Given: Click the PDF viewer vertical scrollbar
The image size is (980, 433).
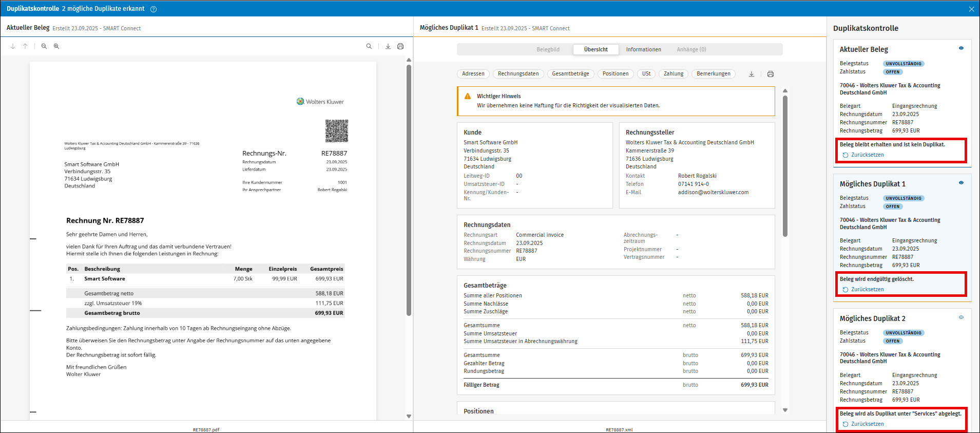Looking at the screenshot, I should [x=409, y=190].
